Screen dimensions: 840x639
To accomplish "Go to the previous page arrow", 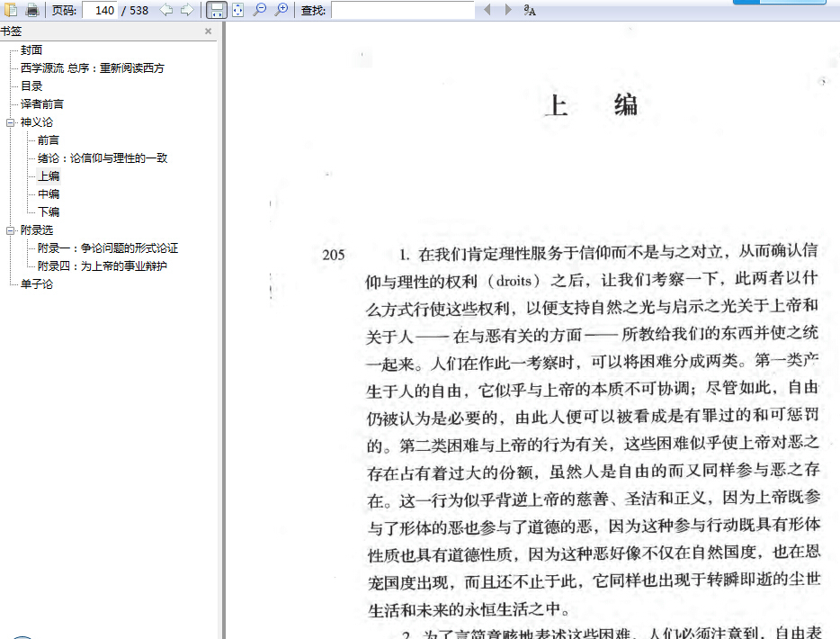I will (166, 10).
